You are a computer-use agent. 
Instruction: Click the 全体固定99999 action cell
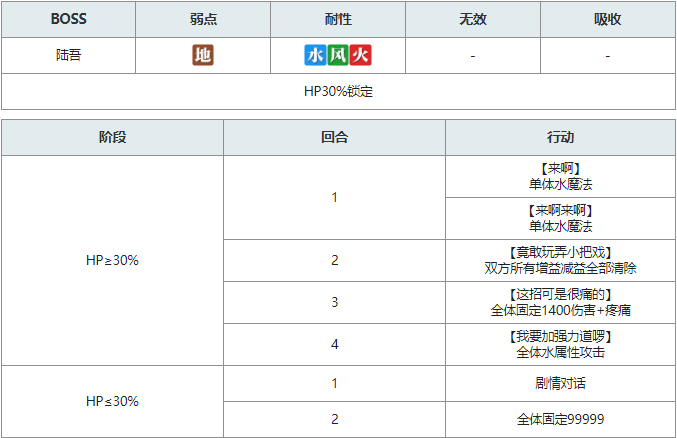(x=560, y=419)
